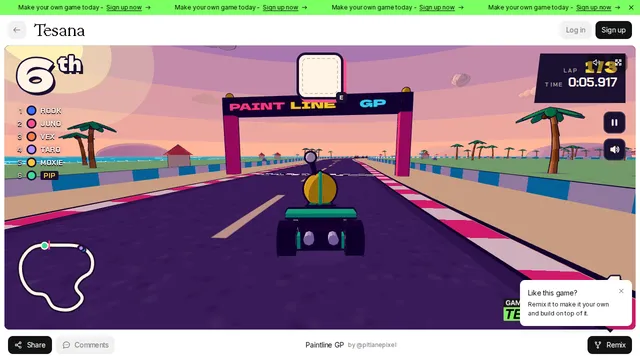640x360 pixels.
Task: Mute game sound using the speaker button
Action: coord(614,149)
